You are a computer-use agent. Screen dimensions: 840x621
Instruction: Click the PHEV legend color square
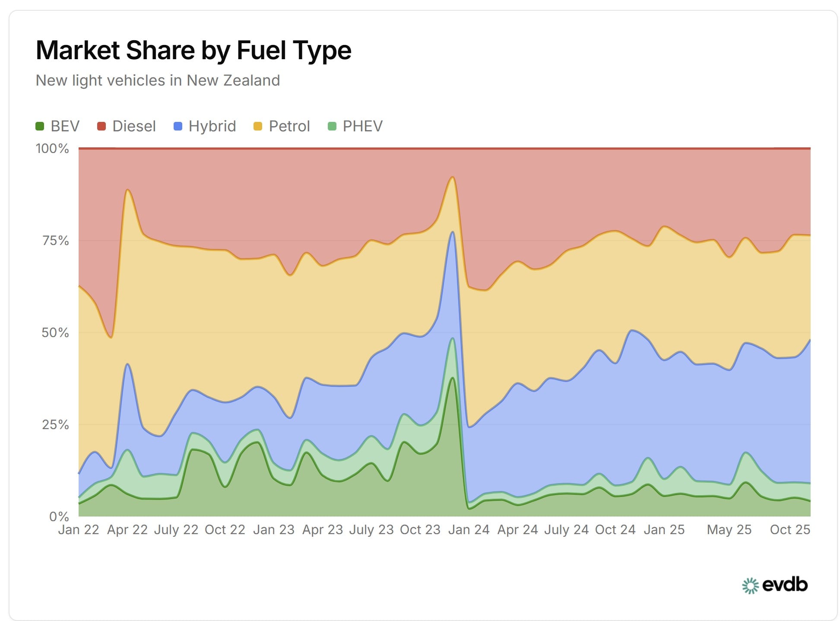[332, 126]
